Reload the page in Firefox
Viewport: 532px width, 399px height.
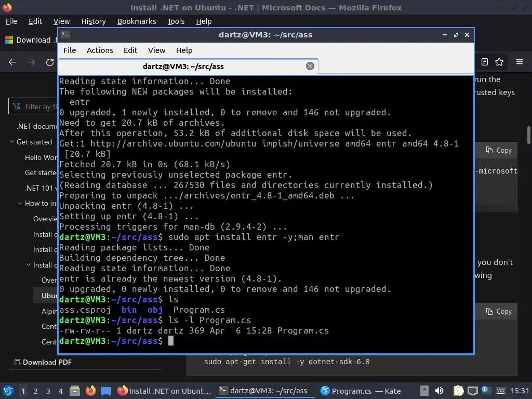coord(50,62)
